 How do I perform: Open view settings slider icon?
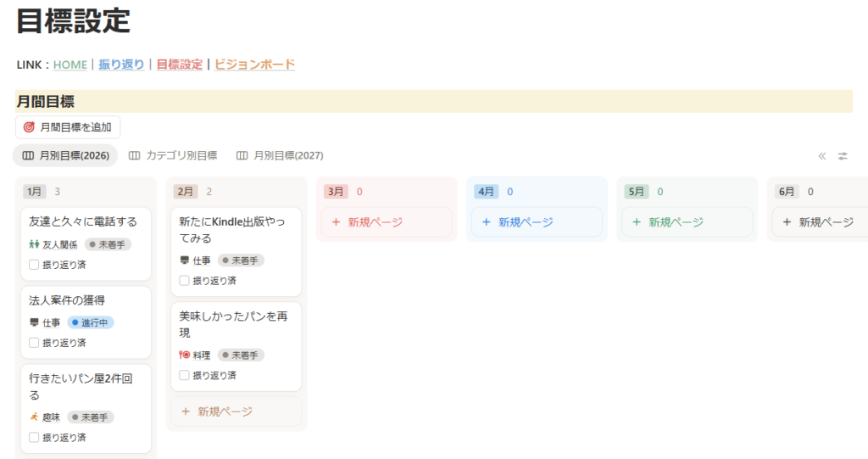pos(843,156)
